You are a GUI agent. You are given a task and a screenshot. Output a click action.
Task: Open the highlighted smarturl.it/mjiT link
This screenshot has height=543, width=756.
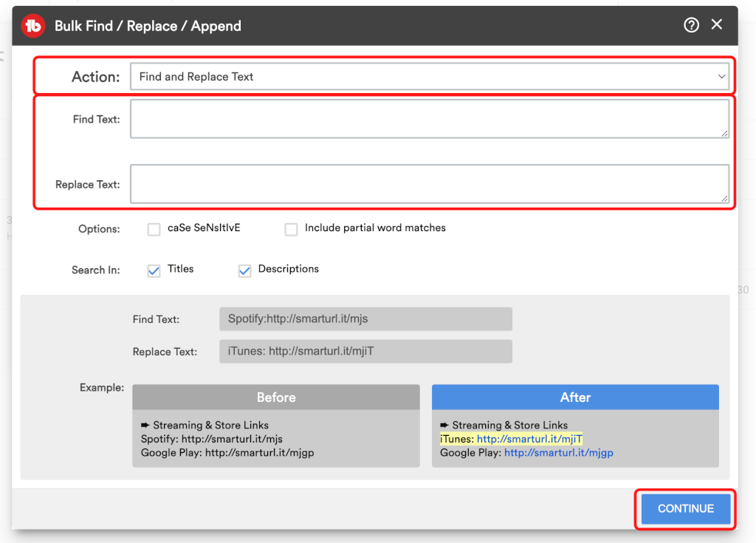[529, 439]
